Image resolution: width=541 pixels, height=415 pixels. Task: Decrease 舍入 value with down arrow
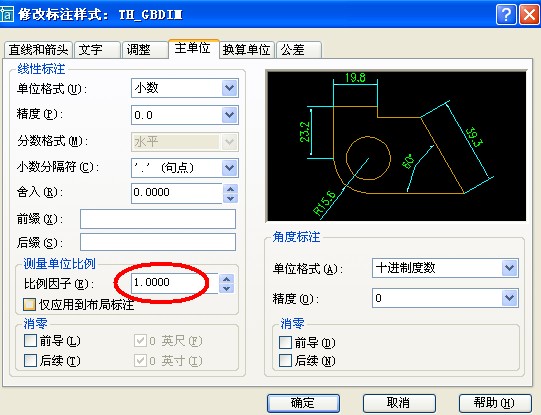pyautogui.click(x=230, y=198)
